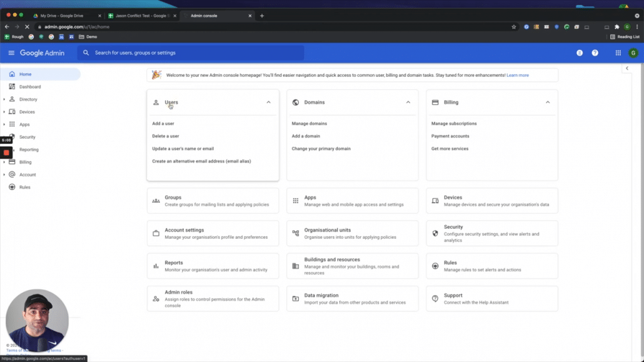This screenshot has height=362, width=644.
Task: Click the Reports bar chart icon
Action: (156, 266)
